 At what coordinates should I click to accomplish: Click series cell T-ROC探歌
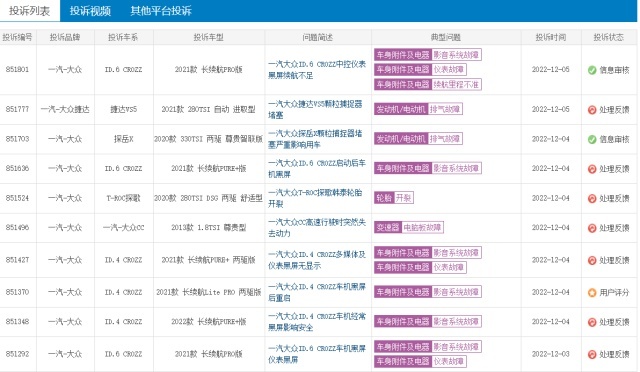click(x=123, y=198)
